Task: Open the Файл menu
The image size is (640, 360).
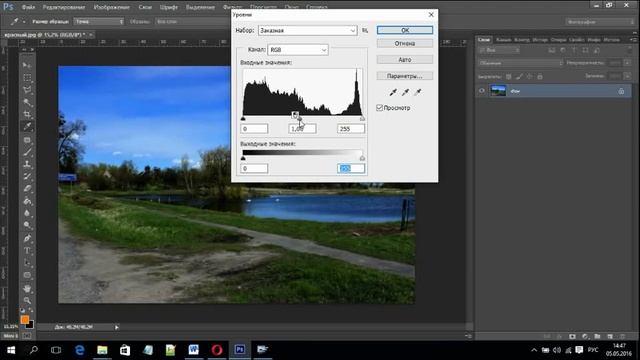Action: pyautogui.click(x=28, y=7)
